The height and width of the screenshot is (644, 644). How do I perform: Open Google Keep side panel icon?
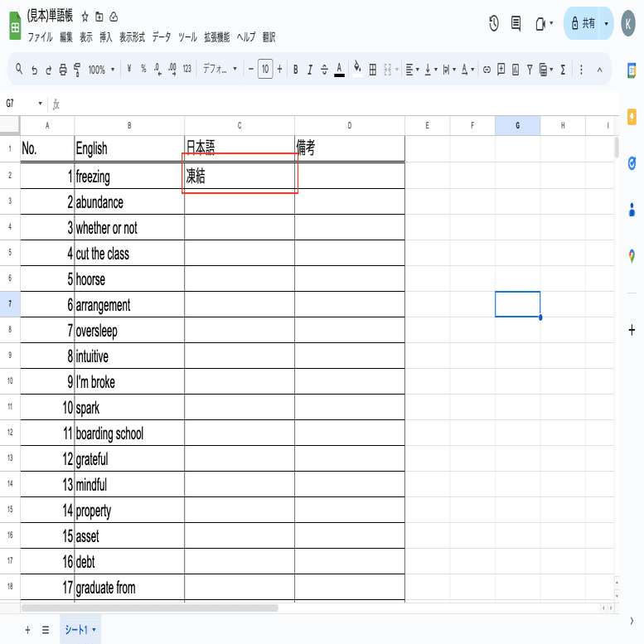632,117
